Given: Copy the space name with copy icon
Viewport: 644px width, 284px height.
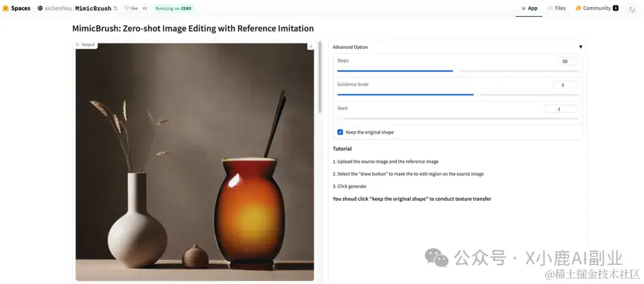Looking at the screenshot, I should [x=116, y=8].
